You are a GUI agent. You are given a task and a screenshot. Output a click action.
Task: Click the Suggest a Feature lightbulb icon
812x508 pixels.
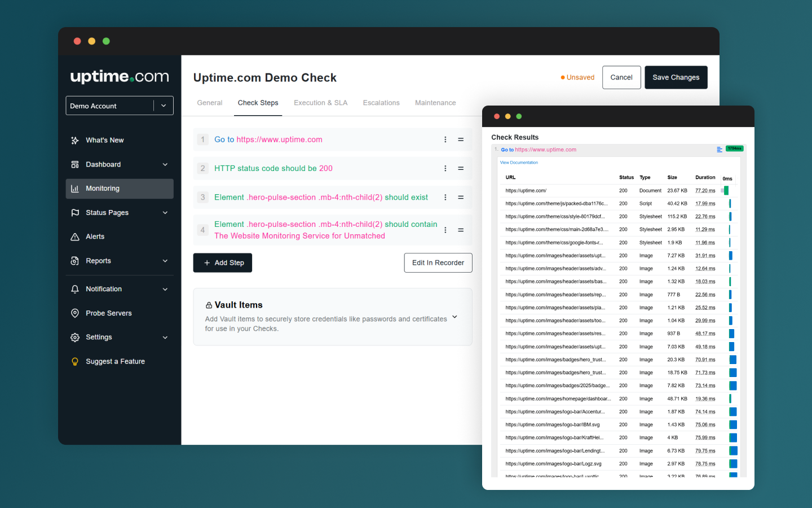[x=75, y=362]
